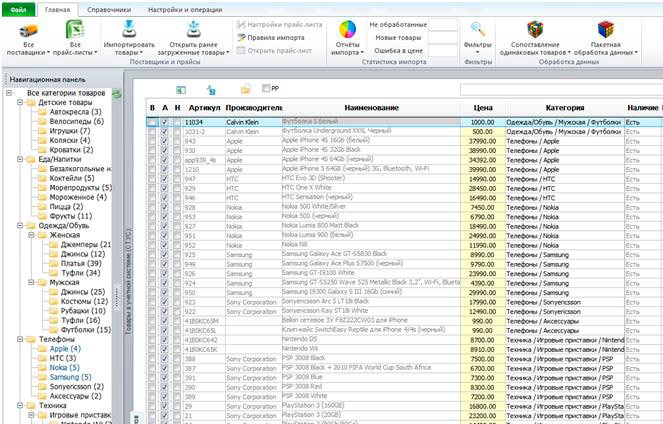Open Все прайс-листы Excel icon
The width and height of the screenshot is (663, 424).
point(75,30)
